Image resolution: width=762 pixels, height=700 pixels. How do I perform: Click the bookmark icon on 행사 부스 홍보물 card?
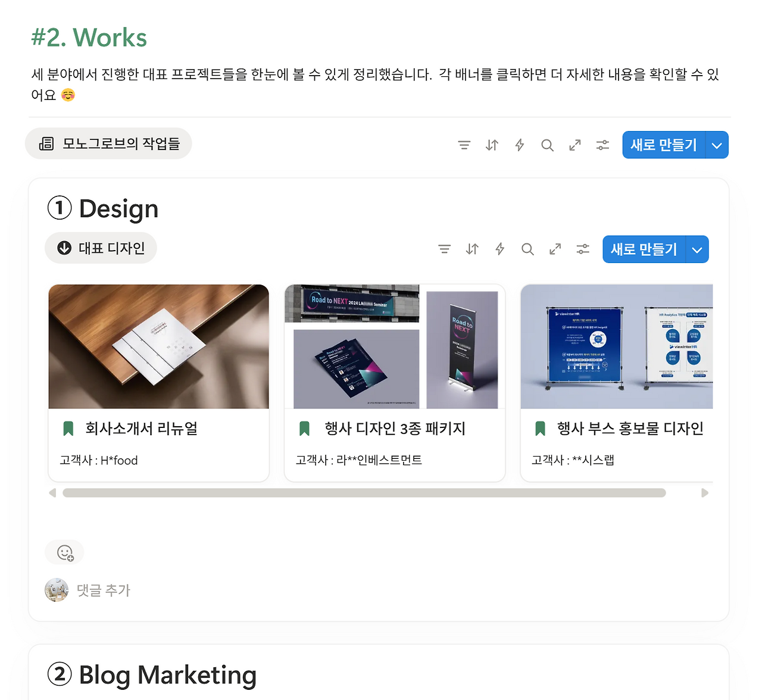click(541, 428)
